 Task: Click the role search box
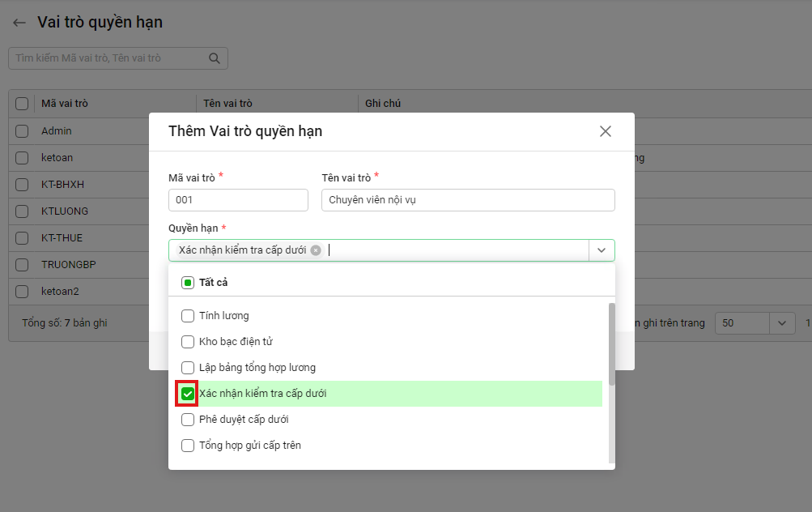tap(109, 58)
